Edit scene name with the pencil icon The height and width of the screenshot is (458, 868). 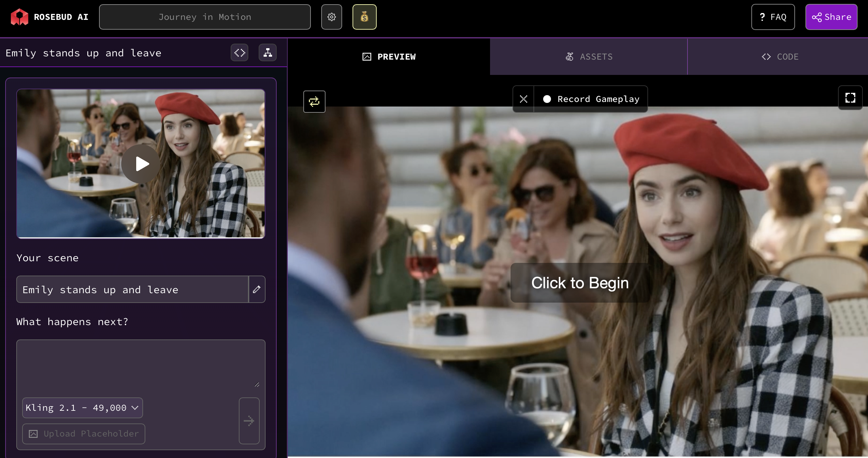(x=257, y=289)
